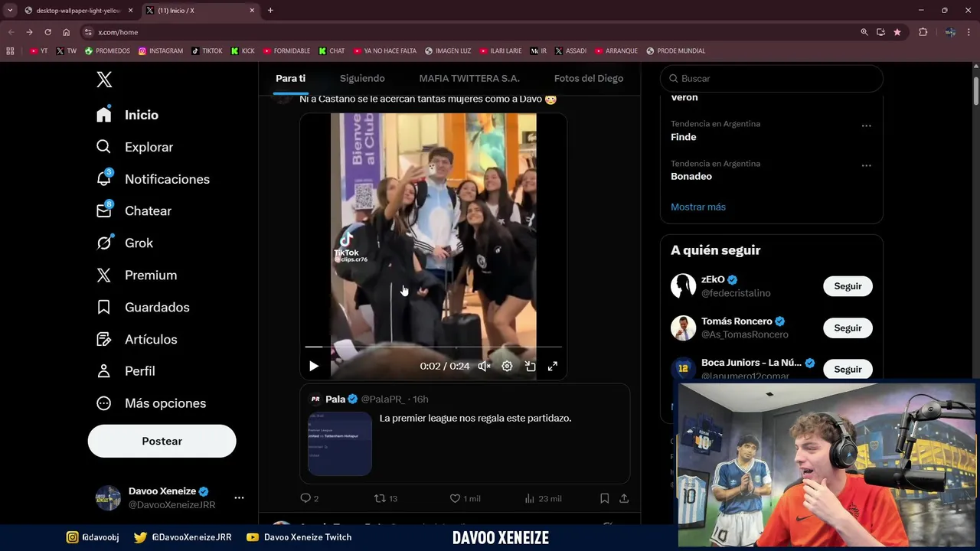Reply to the tweet via comment icon

309,498
